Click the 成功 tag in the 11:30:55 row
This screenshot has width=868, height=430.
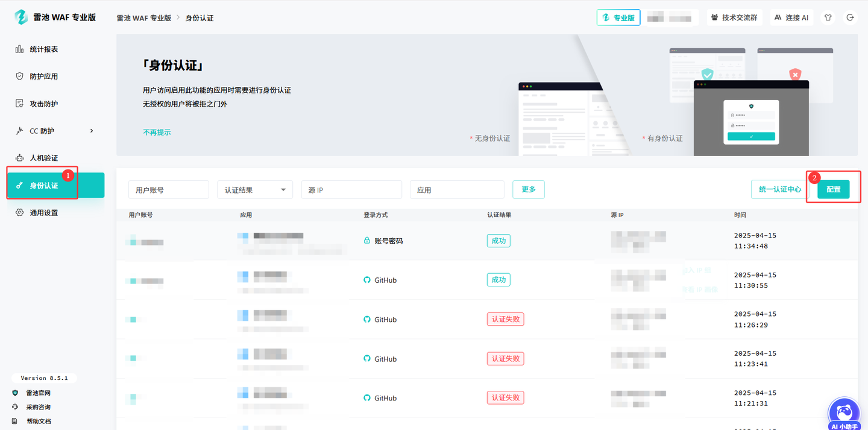(x=498, y=280)
